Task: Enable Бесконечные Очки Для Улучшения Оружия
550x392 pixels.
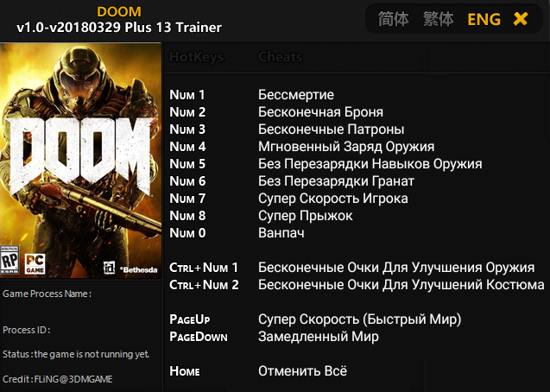Action: pyautogui.click(x=396, y=268)
